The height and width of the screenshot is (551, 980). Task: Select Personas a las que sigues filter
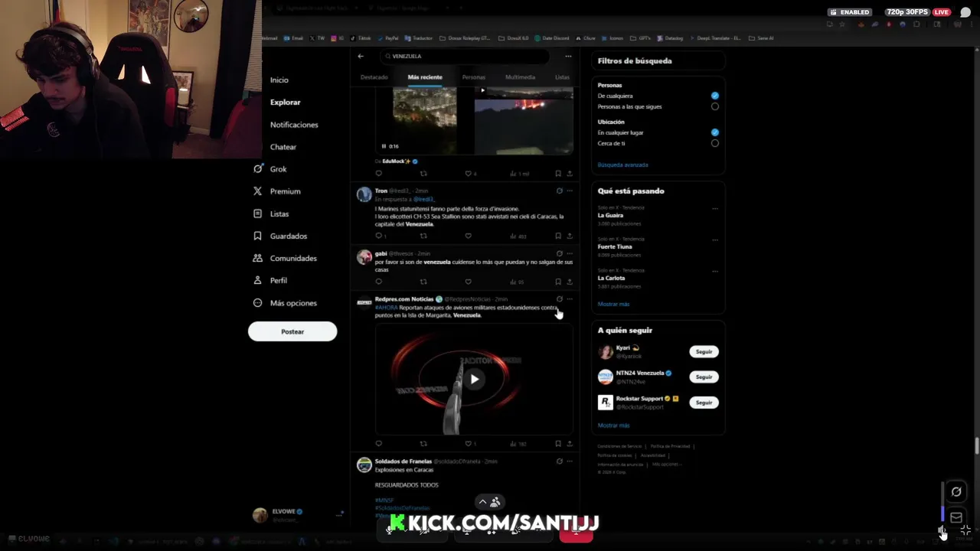[715, 106]
